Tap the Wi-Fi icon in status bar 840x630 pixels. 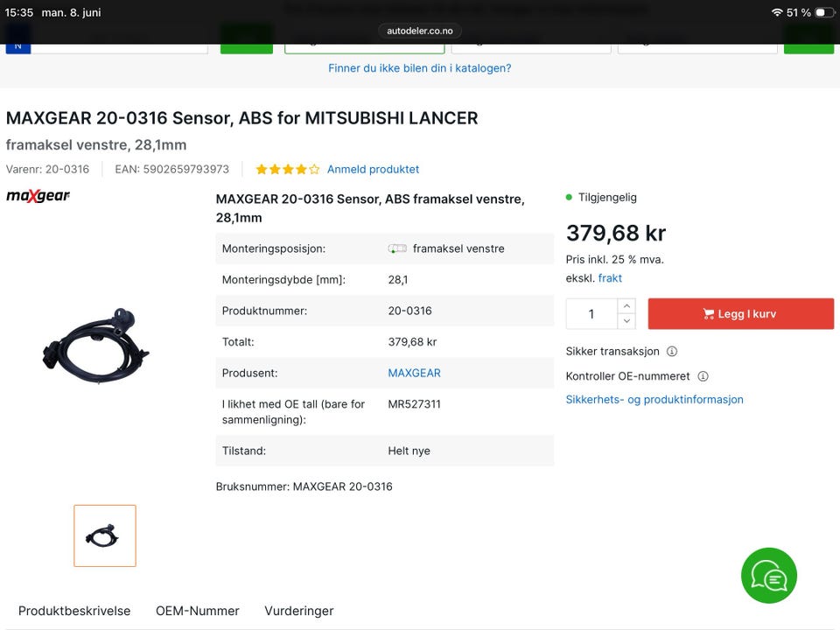(777, 12)
